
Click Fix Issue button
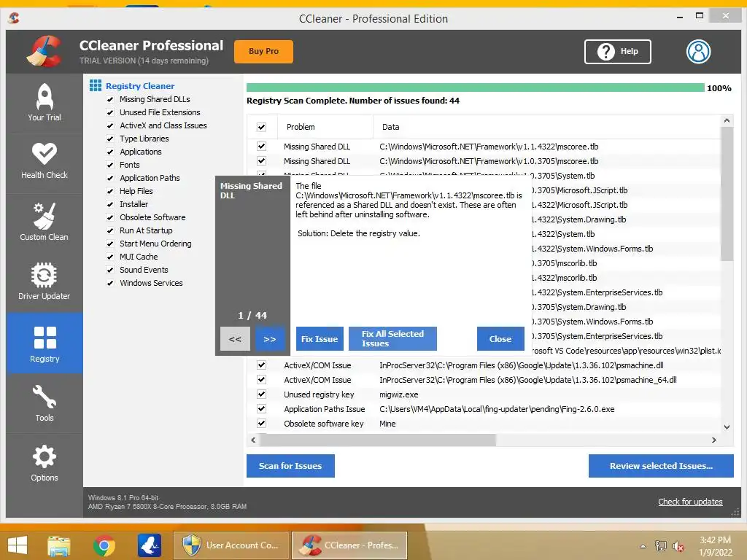pos(320,339)
